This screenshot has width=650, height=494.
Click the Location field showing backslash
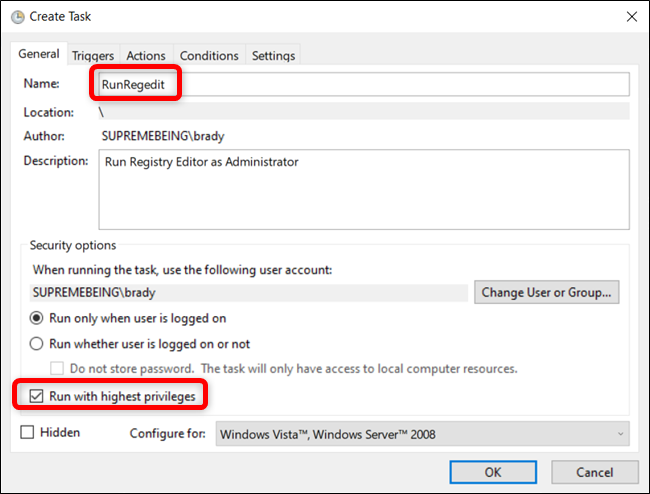pos(364,111)
